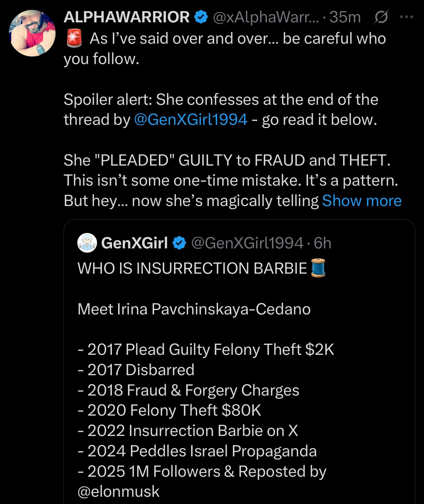Viewport: 424px width, 504px height.
Task: Open the @xAlphaWarr handle profile
Action: pos(266,17)
